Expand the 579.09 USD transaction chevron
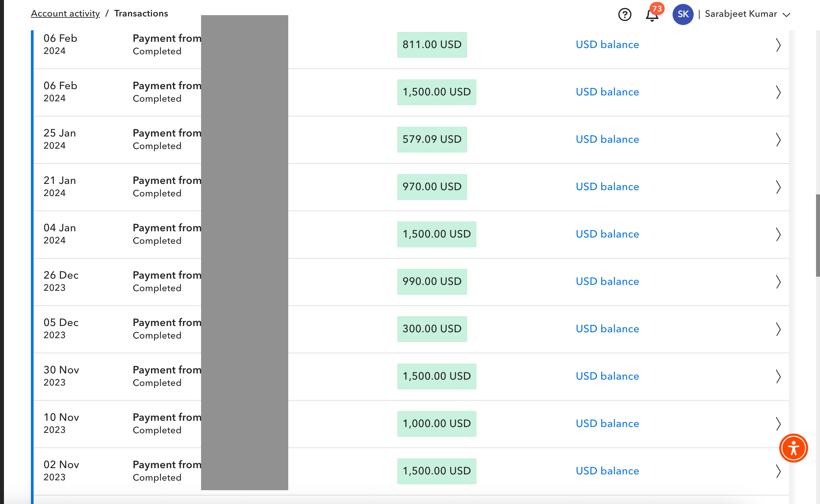Screen dimensions: 820x504 (x=778, y=140)
